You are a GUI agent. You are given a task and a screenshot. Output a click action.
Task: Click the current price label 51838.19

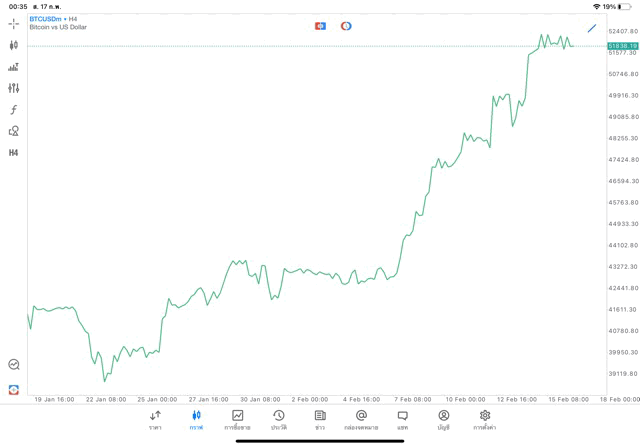[x=622, y=46]
